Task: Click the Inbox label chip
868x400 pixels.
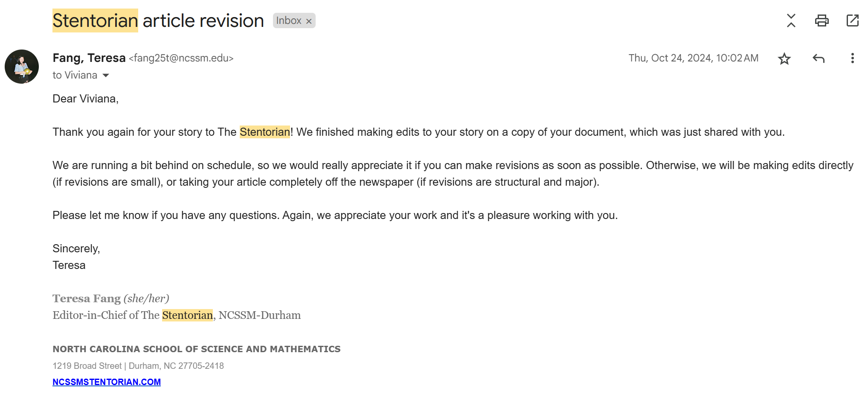Action: (289, 20)
